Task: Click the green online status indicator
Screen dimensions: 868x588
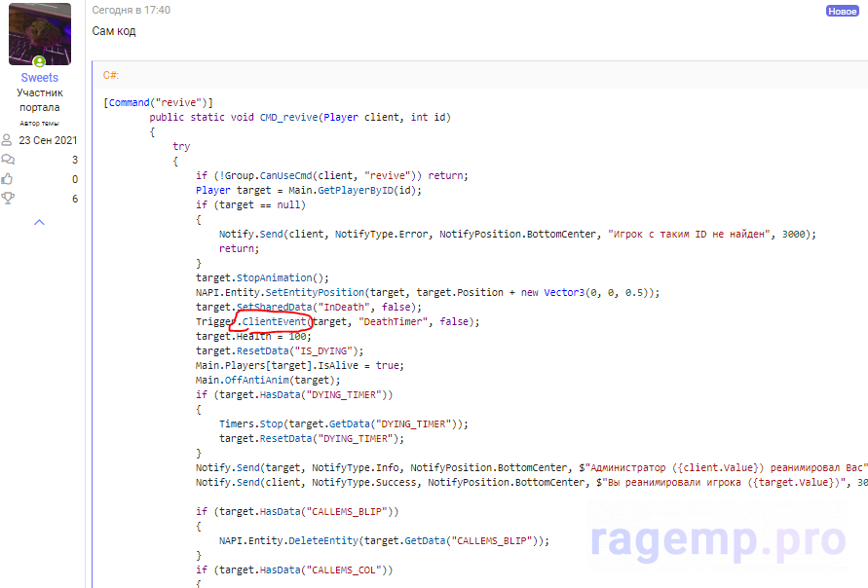Action: point(40,62)
